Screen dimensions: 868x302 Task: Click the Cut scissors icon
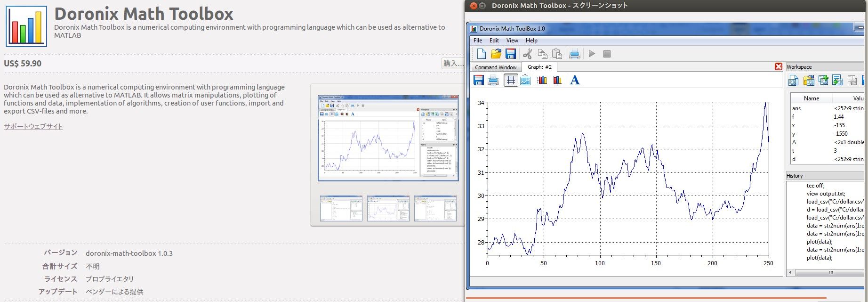[x=527, y=54]
